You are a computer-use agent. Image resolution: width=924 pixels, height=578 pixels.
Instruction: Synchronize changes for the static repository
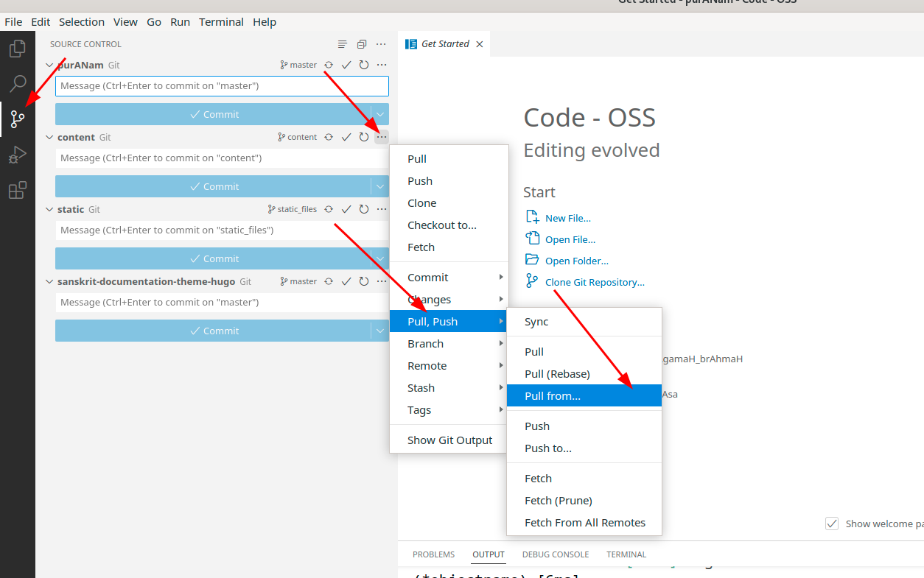[329, 209]
